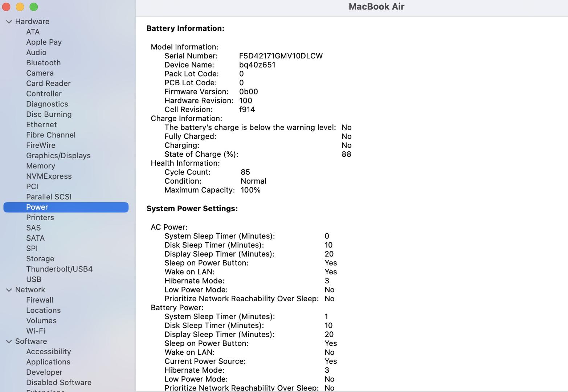Screen dimensions: 568x392
Task: Show Memory information
Action: click(x=41, y=166)
